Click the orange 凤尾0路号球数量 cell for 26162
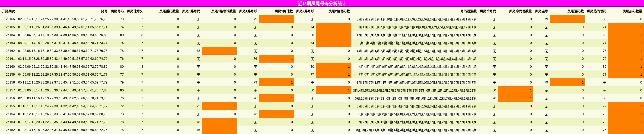Viewport: 644px width, 134px height. pyautogui.click(x=220, y=51)
